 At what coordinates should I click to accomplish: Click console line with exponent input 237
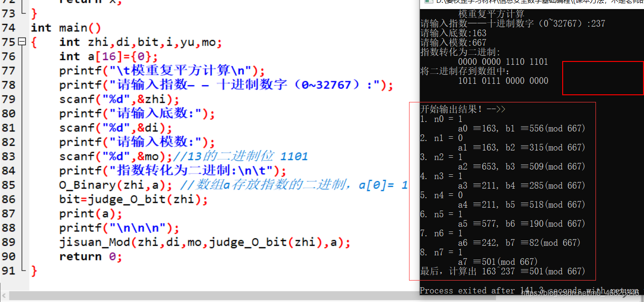[513, 23]
